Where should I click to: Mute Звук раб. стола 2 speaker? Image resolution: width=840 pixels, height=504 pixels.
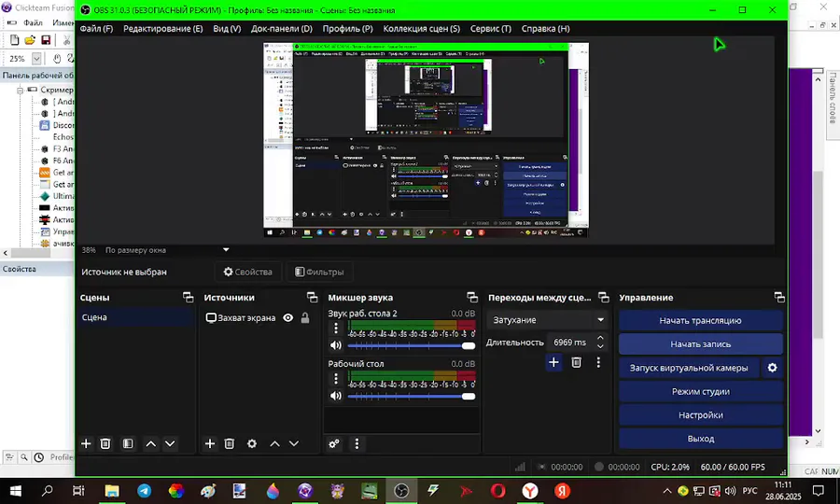pos(336,345)
